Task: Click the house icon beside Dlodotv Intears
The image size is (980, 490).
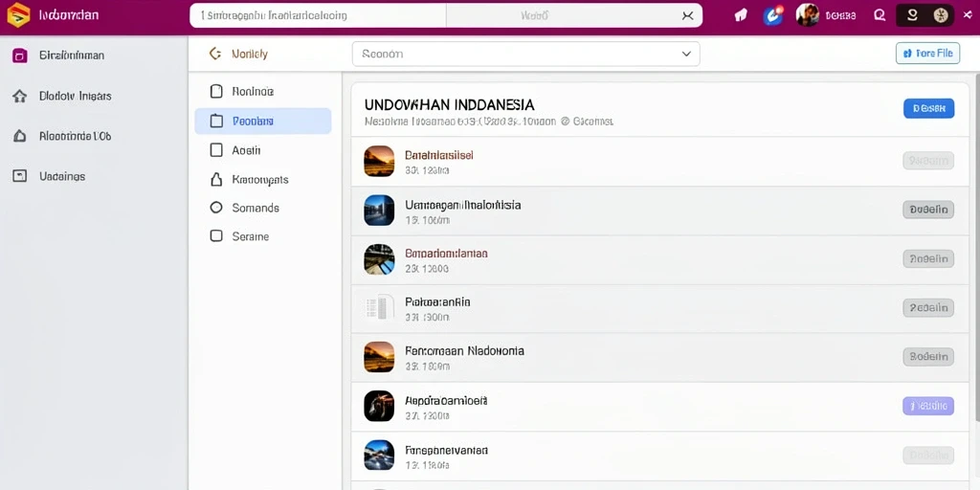Action: coord(19,97)
